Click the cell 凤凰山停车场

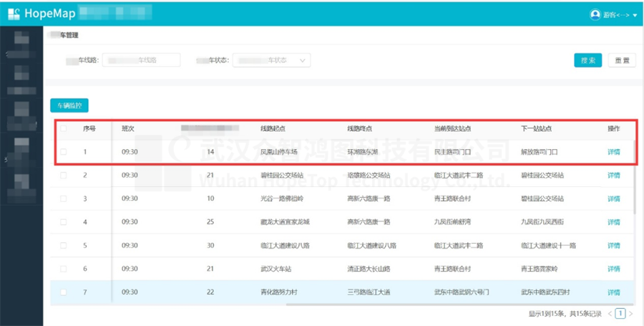coord(279,152)
